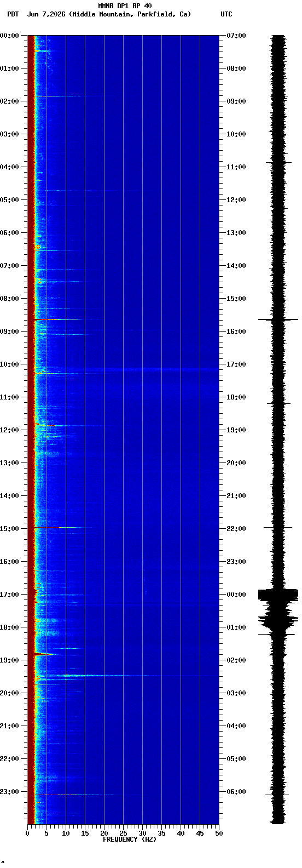Click the frequency tick label "15"
This screenshot has height=868, width=302.
click(85, 833)
